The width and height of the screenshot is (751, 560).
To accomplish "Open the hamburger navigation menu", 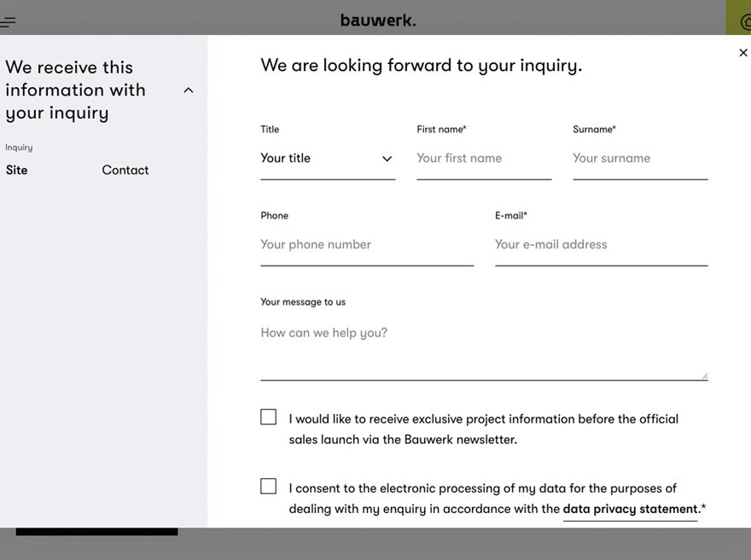I will pos(9,21).
